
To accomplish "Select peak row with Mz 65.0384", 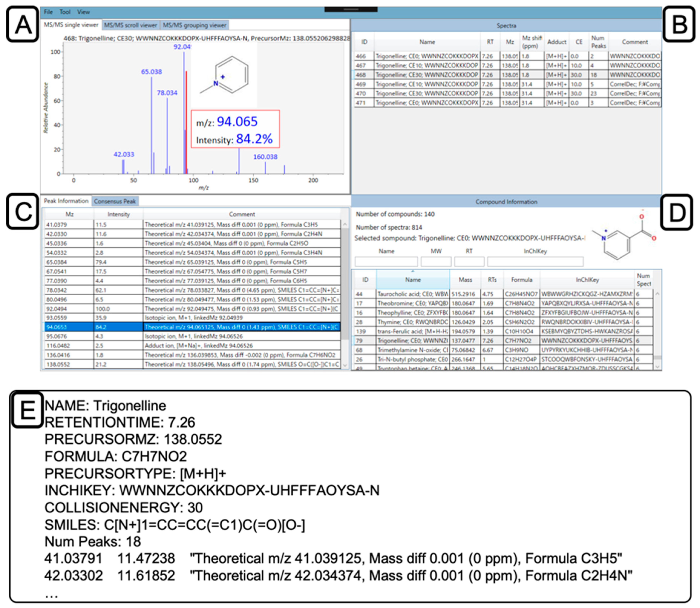I will (193, 262).
